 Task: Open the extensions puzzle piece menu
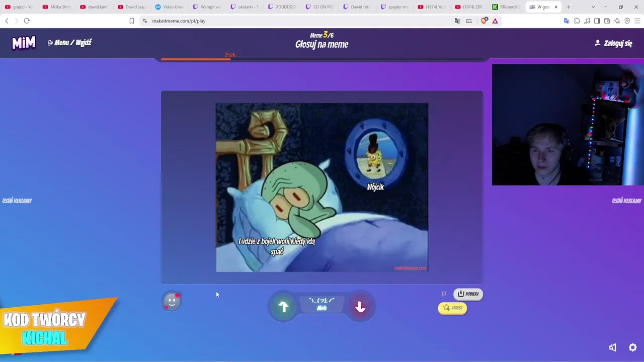coord(577,21)
